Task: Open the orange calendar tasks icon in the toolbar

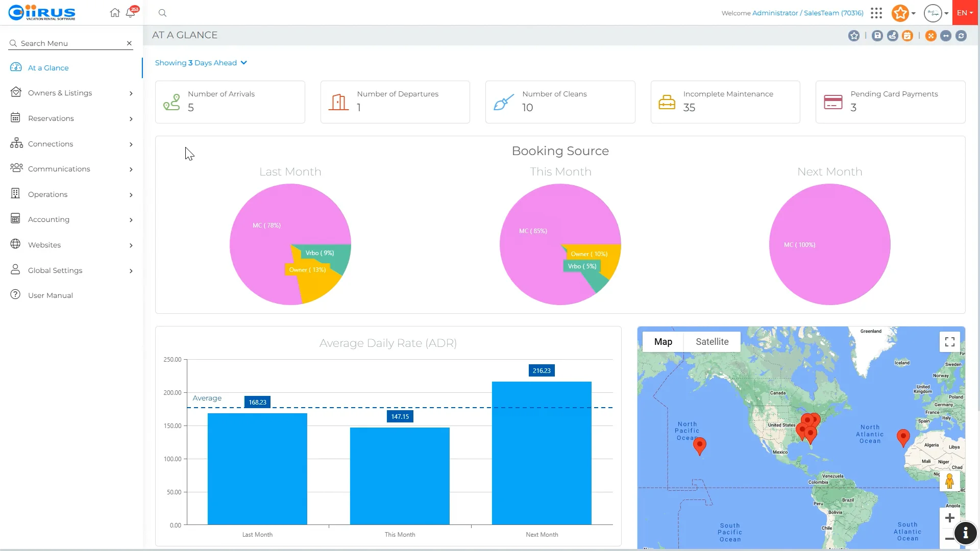Action: coord(908,36)
